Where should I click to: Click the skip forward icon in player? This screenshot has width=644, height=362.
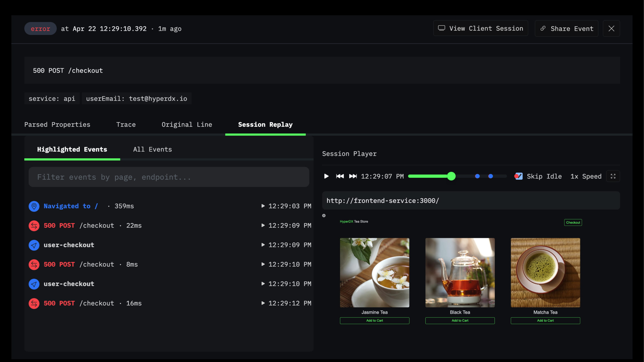click(x=353, y=176)
